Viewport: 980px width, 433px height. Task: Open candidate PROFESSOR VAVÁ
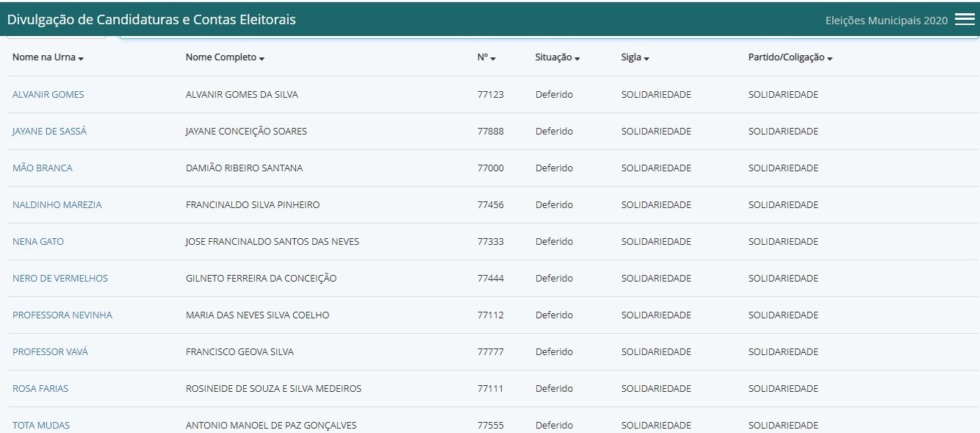point(50,352)
